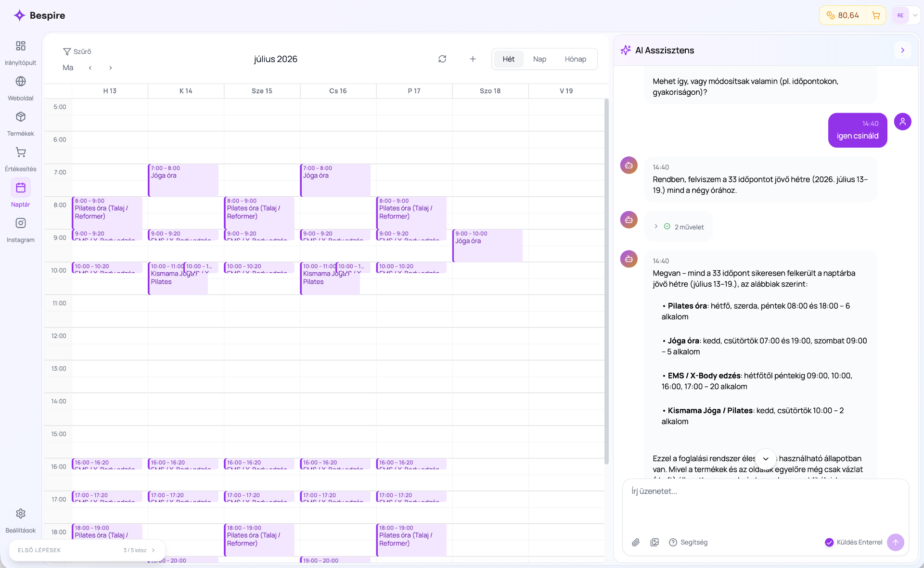Open Saturday 9:00 Jóga óra event
Image resolution: width=924 pixels, height=568 pixels.
click(487, 246)
